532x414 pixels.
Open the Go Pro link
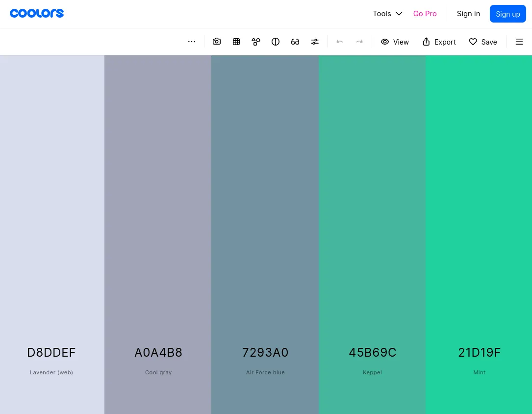pyautogui.click(x=425, y=14)
